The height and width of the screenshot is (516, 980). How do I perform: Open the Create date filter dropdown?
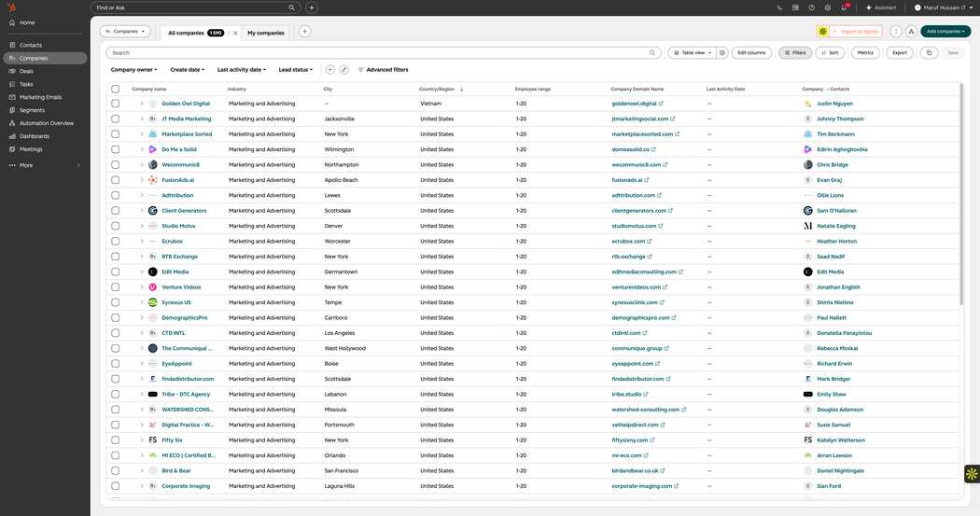click(x=188, y=69)
